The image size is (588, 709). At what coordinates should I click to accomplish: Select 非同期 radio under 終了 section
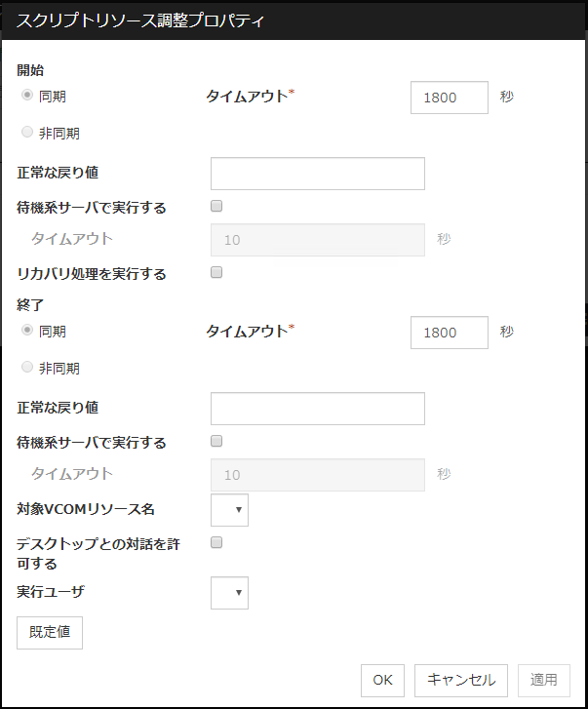click(x=27, y=368)
